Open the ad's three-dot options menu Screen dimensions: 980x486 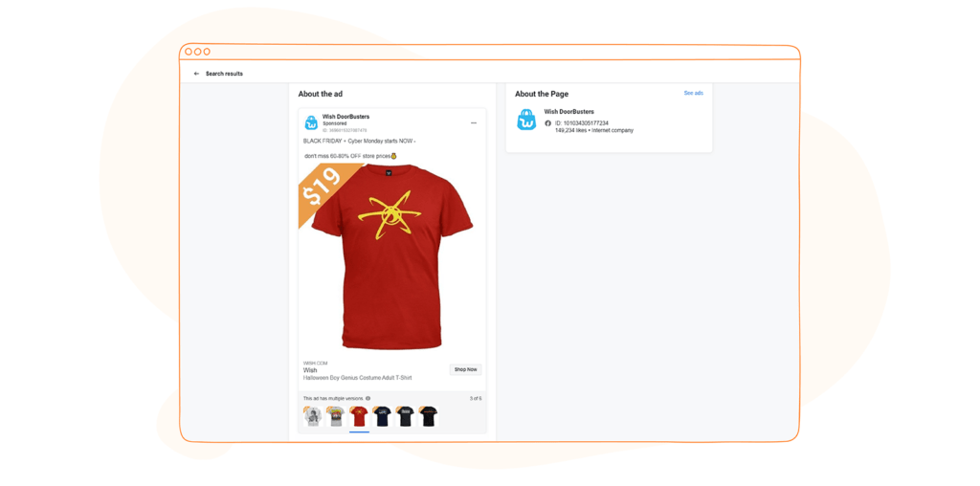(x=474, y=123)
